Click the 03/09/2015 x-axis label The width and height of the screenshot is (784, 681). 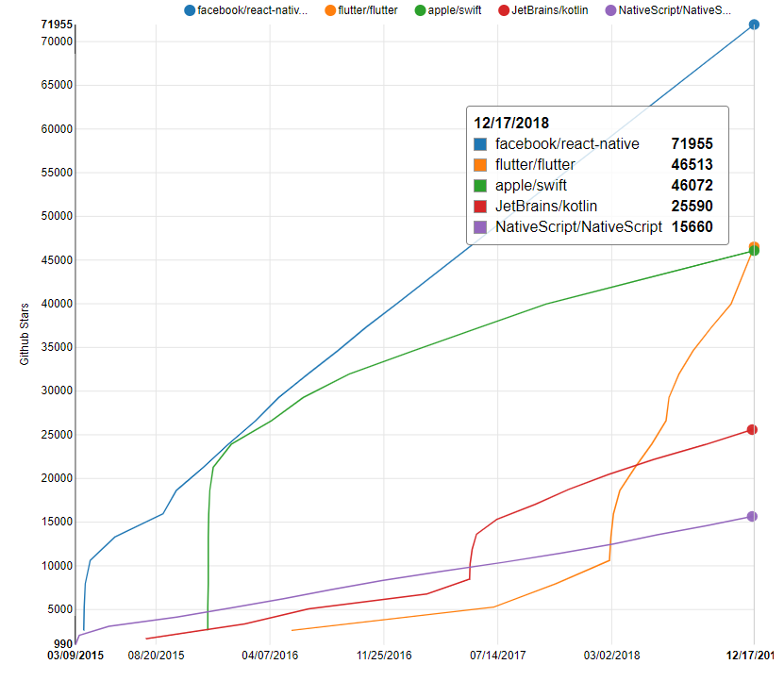click(x=75, y=655)
